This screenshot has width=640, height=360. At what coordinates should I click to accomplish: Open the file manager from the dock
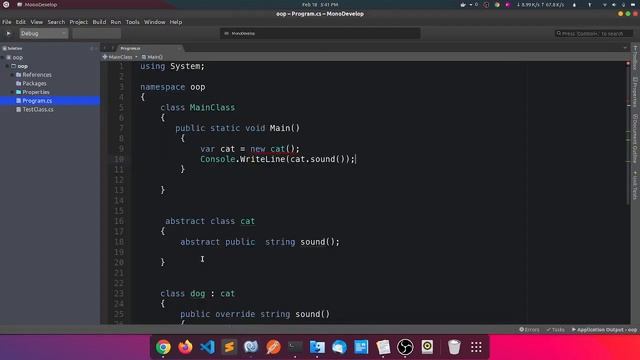pyautogui.click(x=317, y=347)
